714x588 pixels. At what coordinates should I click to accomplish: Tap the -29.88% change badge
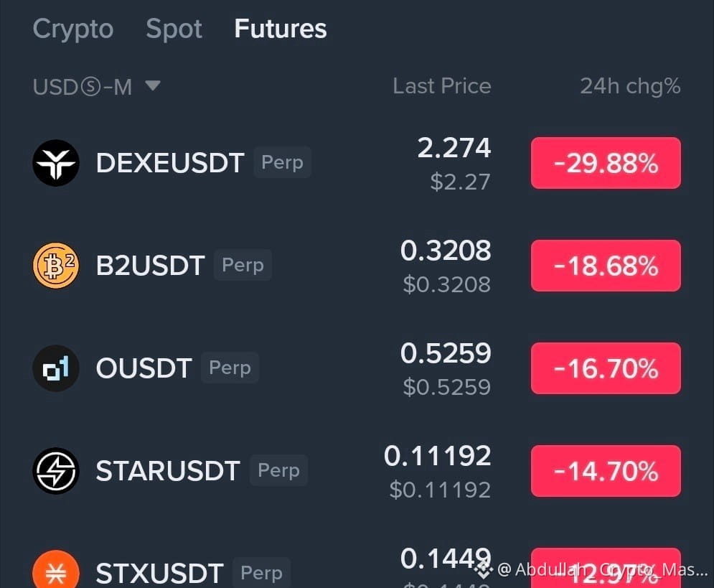(x=606, y=163)
